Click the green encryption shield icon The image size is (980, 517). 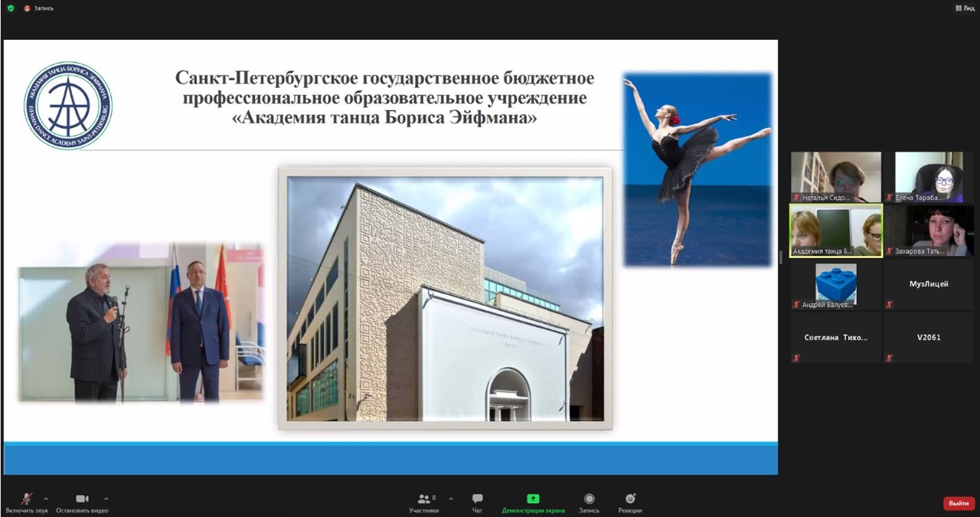(11, 8)
